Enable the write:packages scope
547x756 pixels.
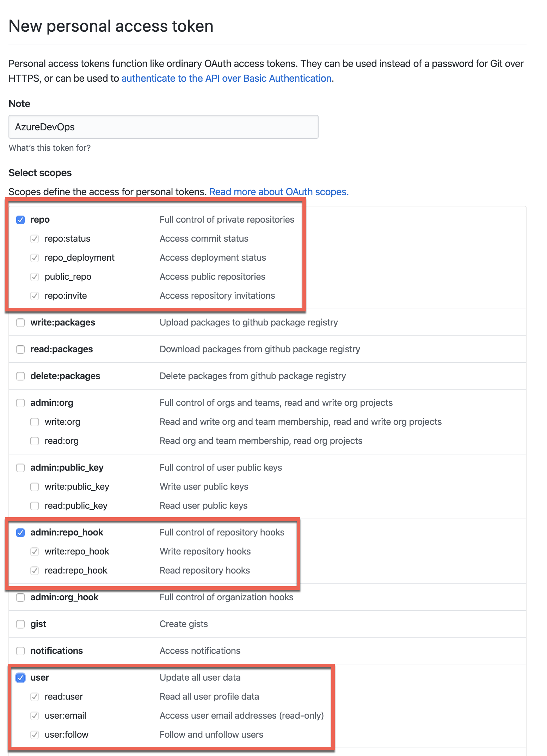[20, 323]
